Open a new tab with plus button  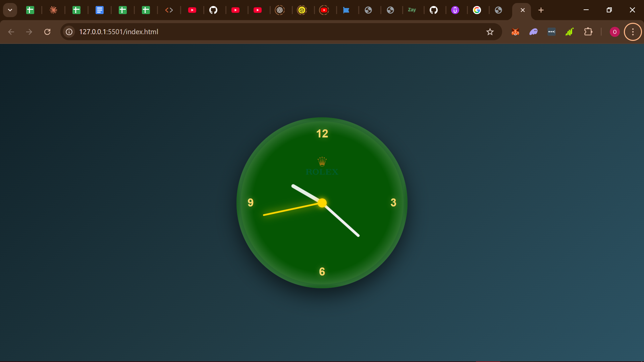[541, 10]
